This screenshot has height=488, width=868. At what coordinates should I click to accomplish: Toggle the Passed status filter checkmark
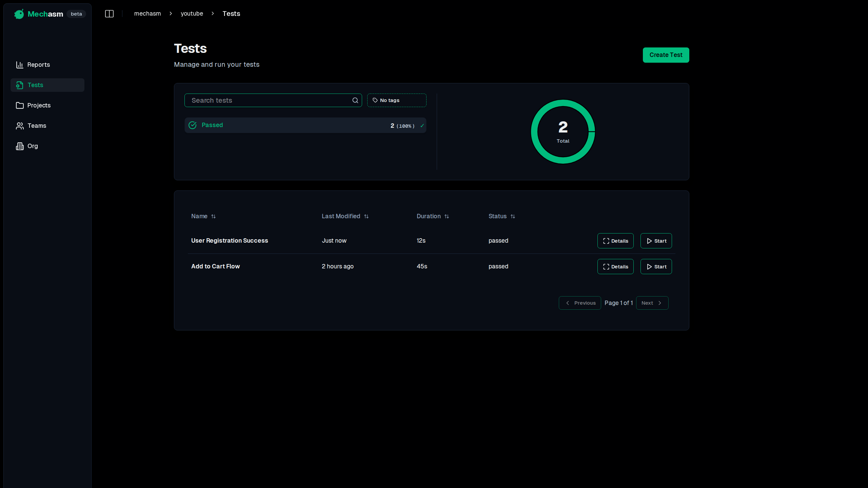(422, 125)
